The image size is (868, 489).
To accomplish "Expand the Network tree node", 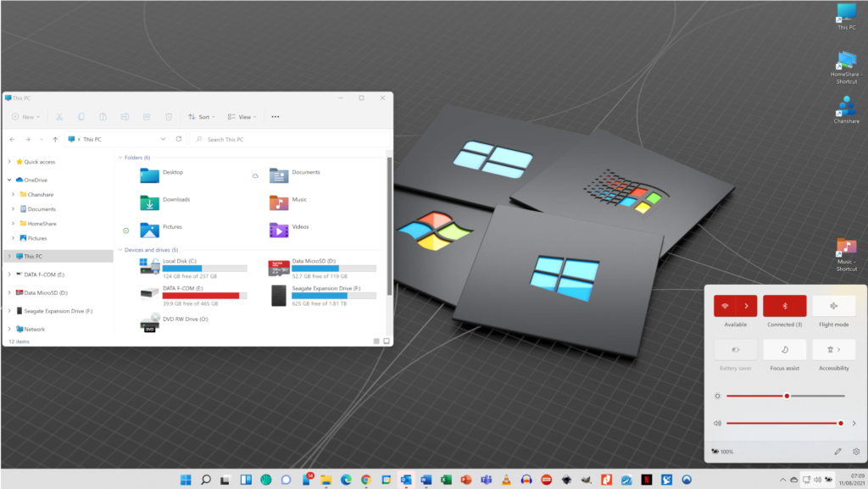I will coord(9,329).
